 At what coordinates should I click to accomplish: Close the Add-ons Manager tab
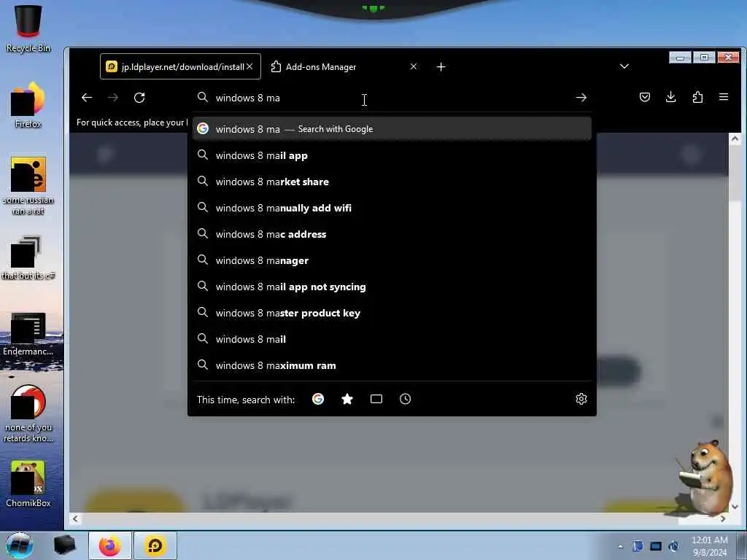414,66
